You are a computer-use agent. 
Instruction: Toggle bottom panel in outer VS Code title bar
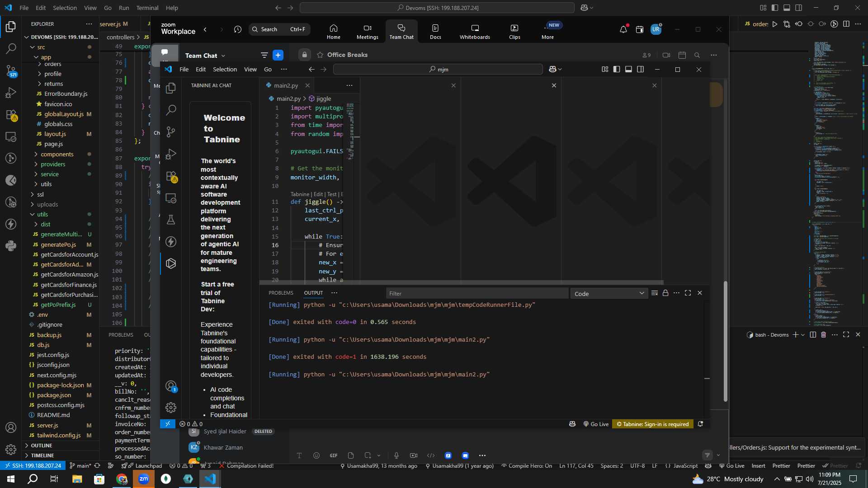(x=787, y=8)
